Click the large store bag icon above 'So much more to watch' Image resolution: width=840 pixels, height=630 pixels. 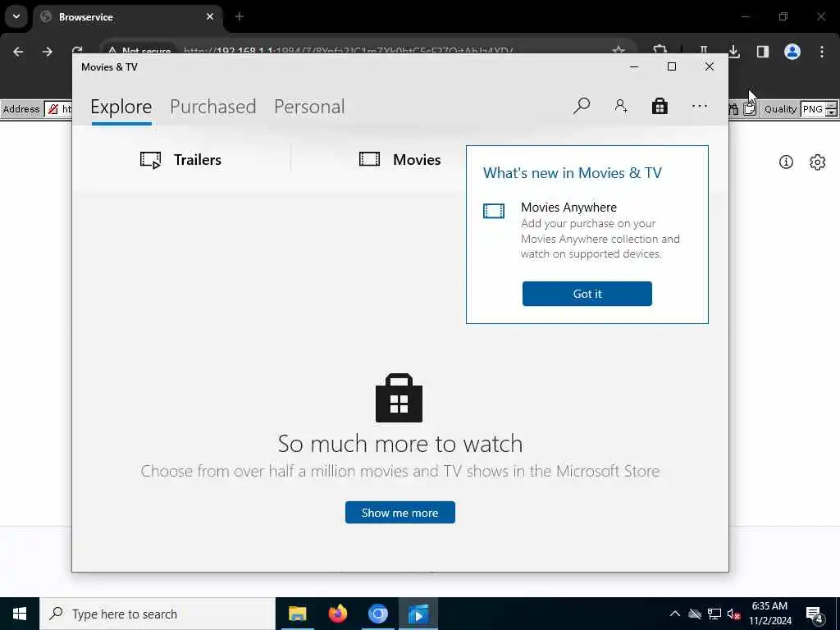[399, 398]
